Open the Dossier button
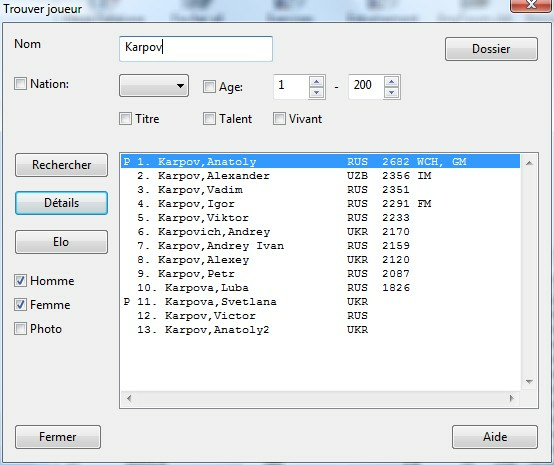Image resolution: width=554 pixels, height=465 pixels. pos(491,49)
